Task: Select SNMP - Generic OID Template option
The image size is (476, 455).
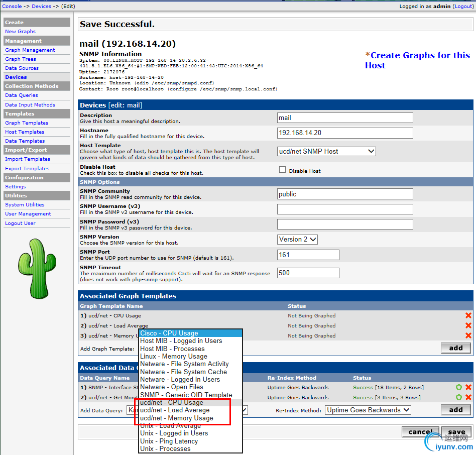Action: click(x=191, y=395)
